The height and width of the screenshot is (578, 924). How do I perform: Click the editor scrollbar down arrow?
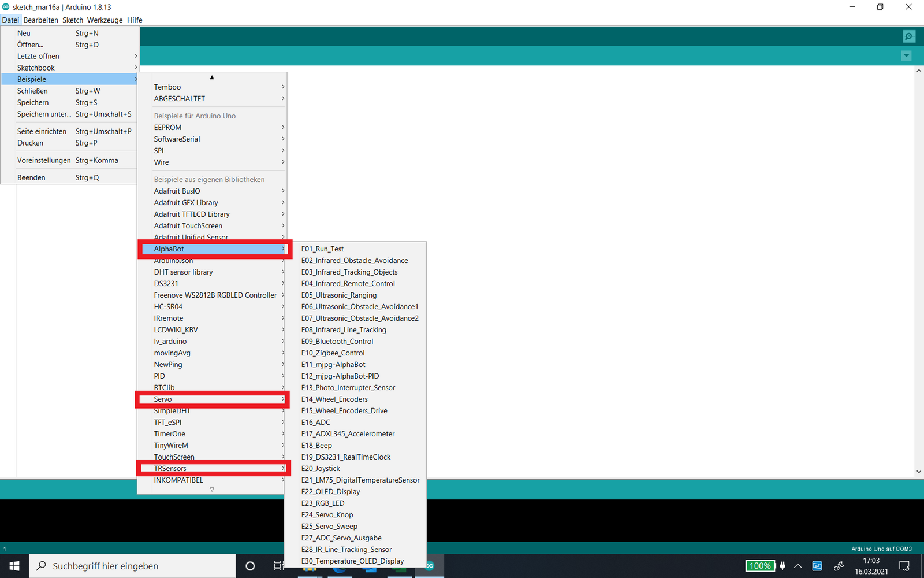tap(918, 472)
